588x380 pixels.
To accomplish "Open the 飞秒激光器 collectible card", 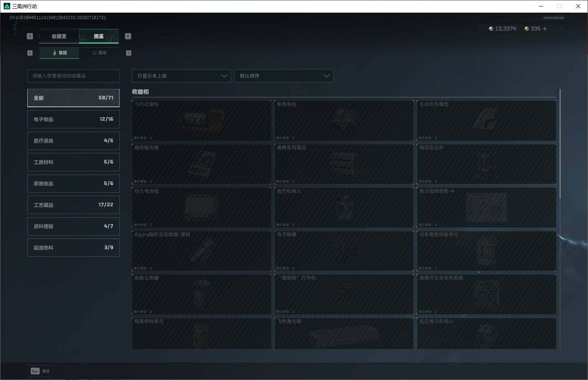I will (344, 334).
